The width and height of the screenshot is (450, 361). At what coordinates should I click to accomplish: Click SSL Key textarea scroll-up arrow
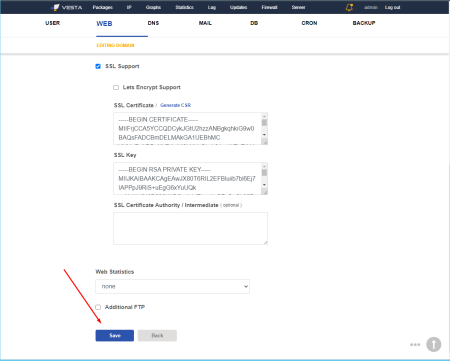tap(264, 166)
